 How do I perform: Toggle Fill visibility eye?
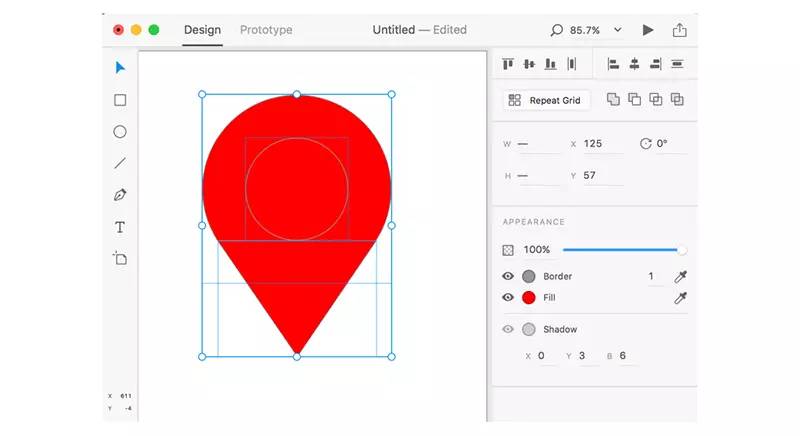click(x=508, y=297)
